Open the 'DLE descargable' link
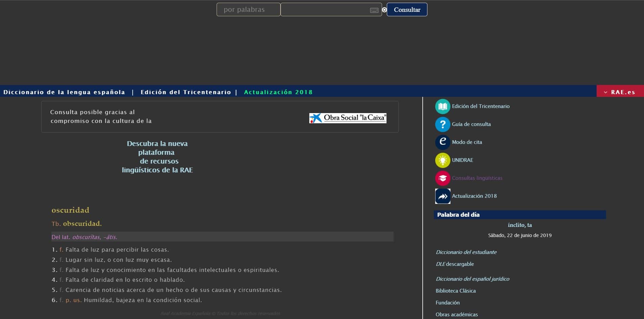This screenshot has height=319, width=644. pos(455,264)
